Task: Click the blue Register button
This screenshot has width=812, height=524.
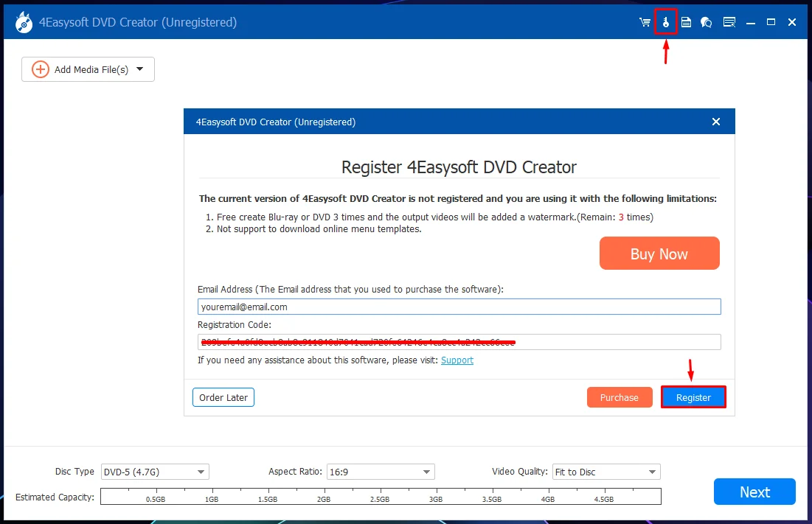Action: click(x=693, y=397)
